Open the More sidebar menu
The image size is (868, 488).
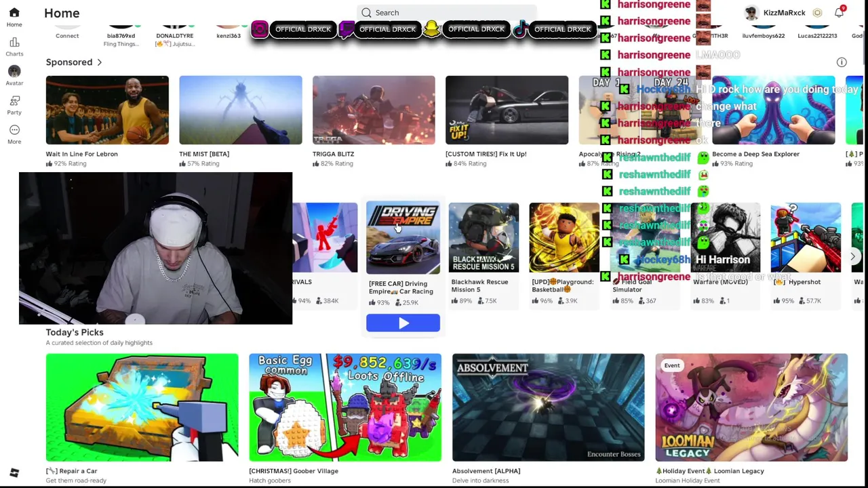pyautogui.click(x=14, y=129)
